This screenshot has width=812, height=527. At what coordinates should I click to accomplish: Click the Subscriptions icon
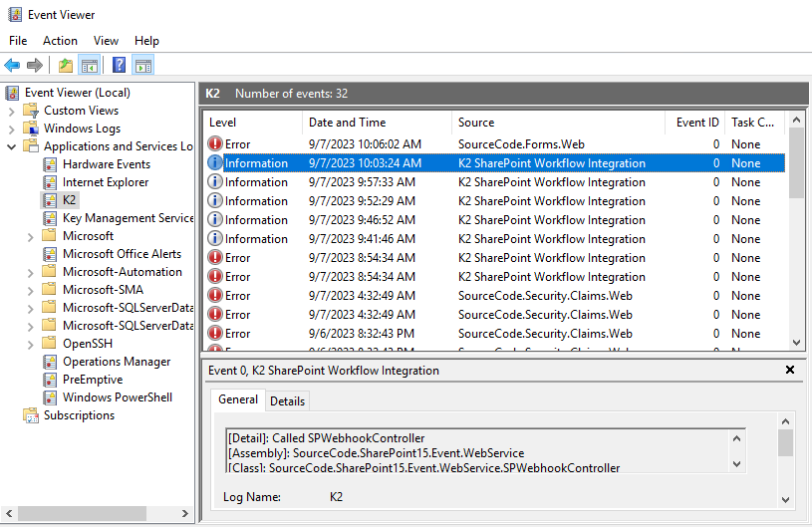pos(31,415)
